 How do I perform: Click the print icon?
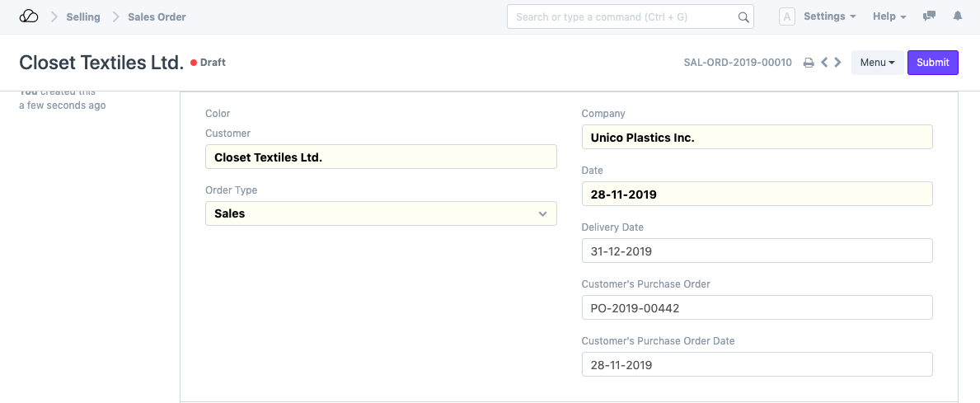coord(809,63)
